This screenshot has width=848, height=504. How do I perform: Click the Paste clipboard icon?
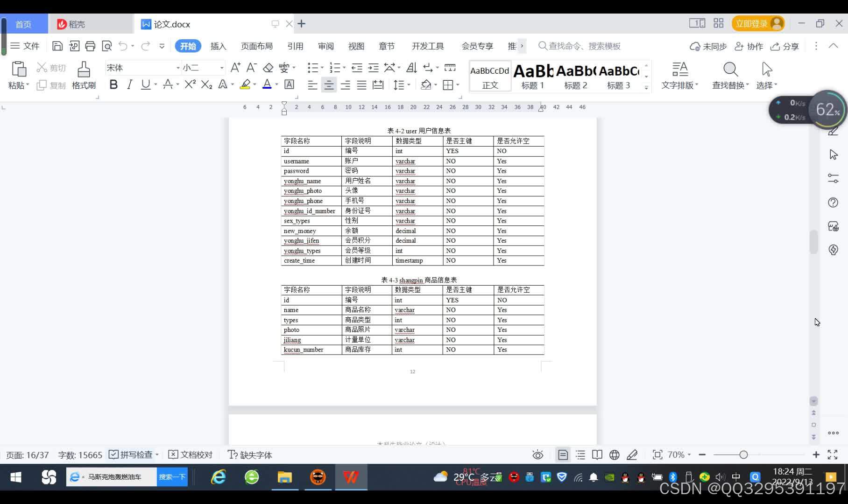(x=19, y=69)
